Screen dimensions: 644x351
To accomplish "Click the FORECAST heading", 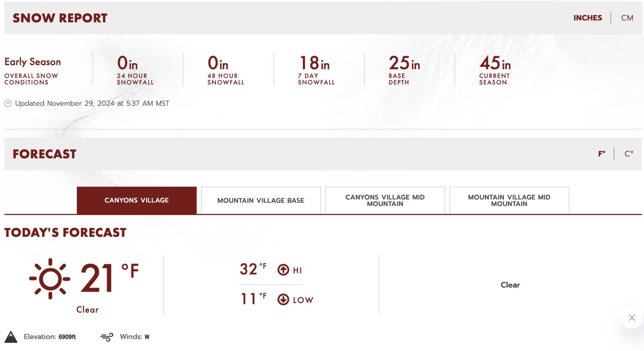I will coord(45,154).
